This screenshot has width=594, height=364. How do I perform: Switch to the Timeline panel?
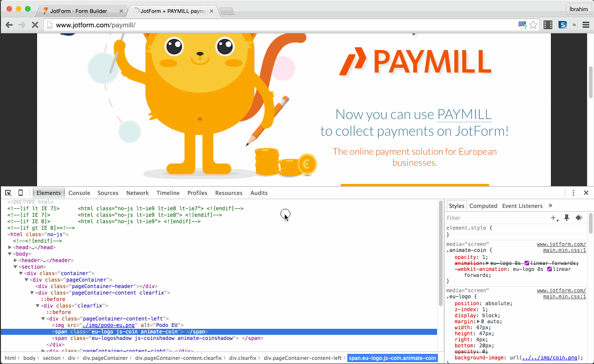[x=168, y=193]
